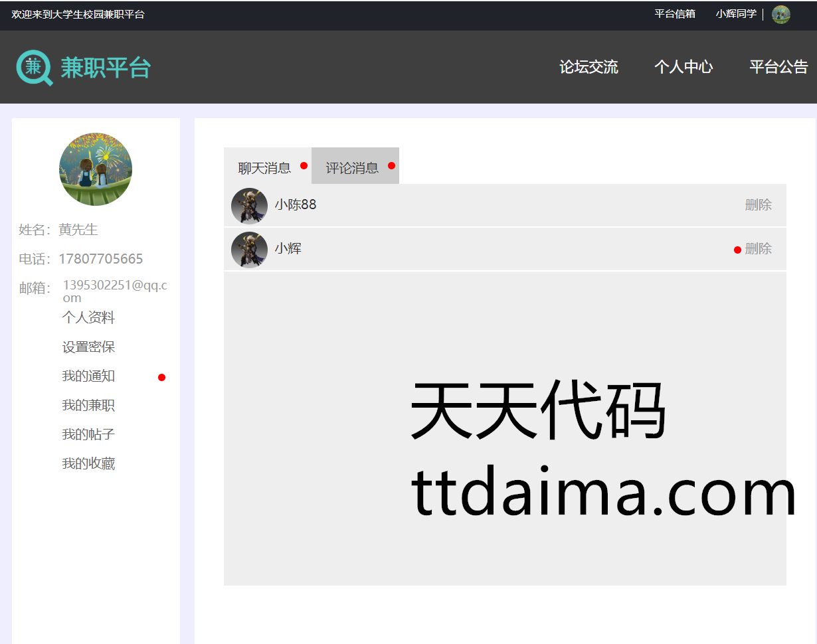Go to 个人中心 in the navigation
The image size is (817, 644).
(683, 67)
